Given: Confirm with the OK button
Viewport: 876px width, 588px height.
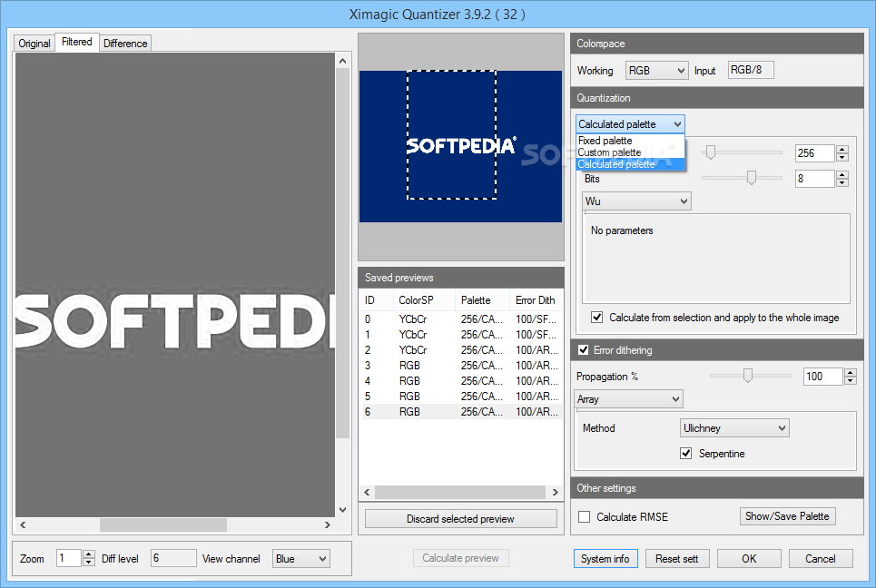Looking at the screenshot, I should click(749, 558).
